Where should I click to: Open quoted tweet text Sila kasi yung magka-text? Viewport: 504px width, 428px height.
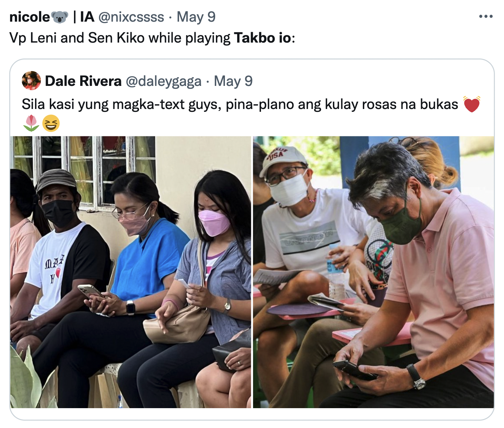tap(240, 104)
